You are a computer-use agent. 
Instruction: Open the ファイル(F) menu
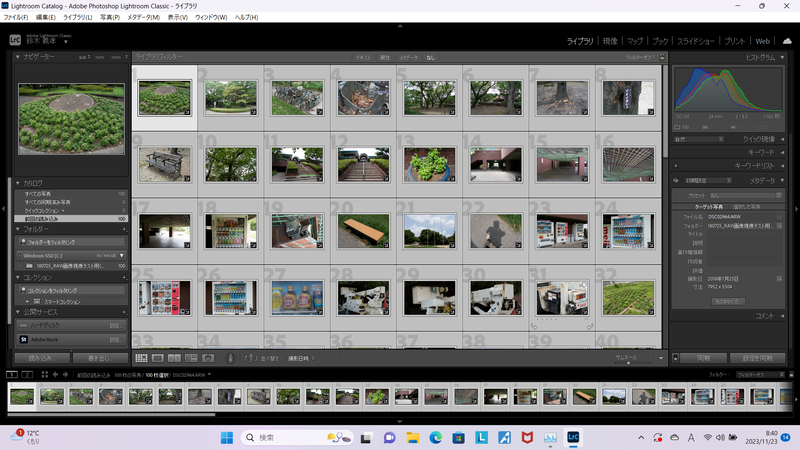coord(16,17)
